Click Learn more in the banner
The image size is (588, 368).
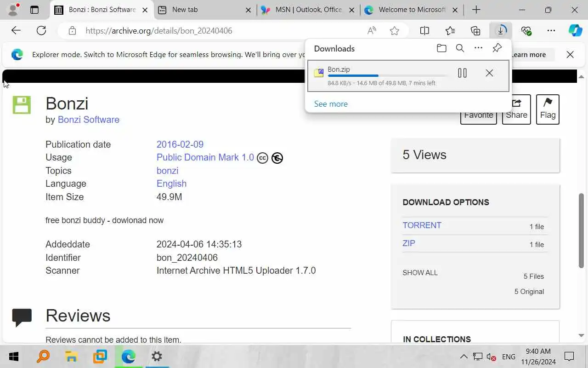528,55
